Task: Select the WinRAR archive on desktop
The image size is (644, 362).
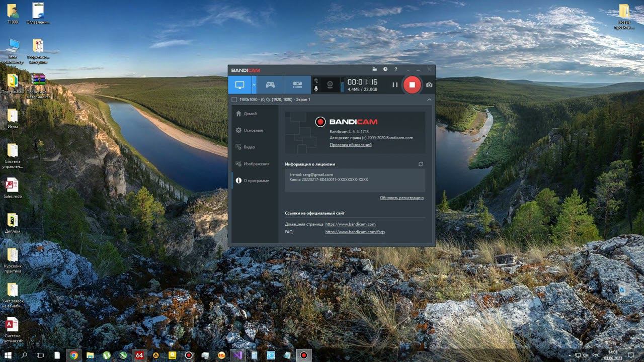Action: click(x=38, y=86)
